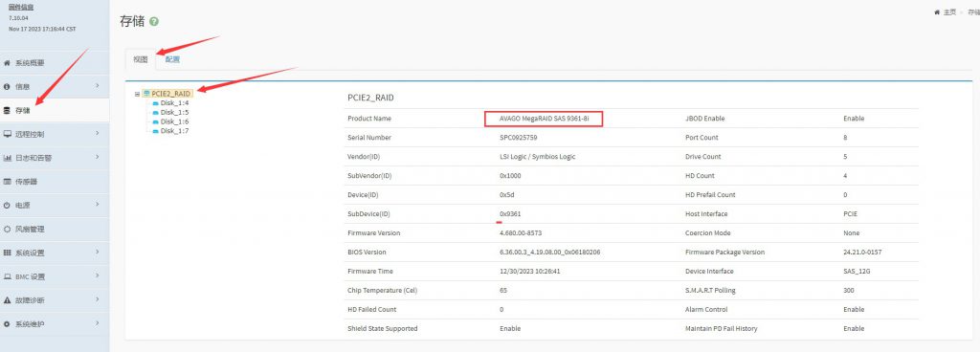
Task: Click the JBOD Enable label
Action: (704, 119)
